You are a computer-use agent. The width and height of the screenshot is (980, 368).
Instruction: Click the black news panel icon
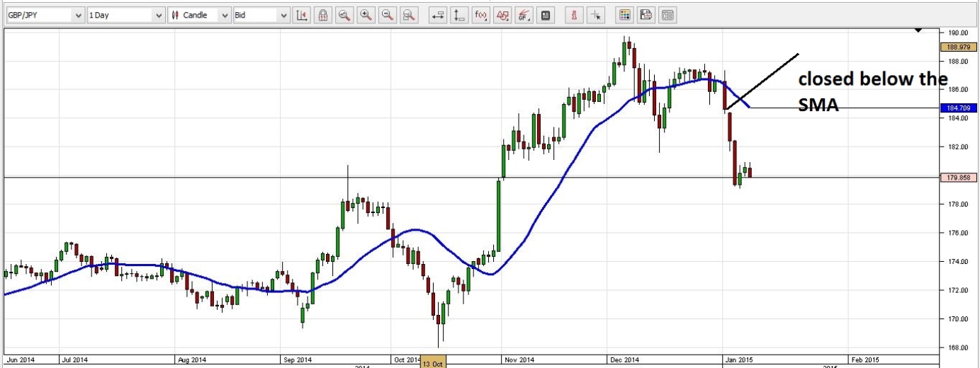(x=545, y=15)
